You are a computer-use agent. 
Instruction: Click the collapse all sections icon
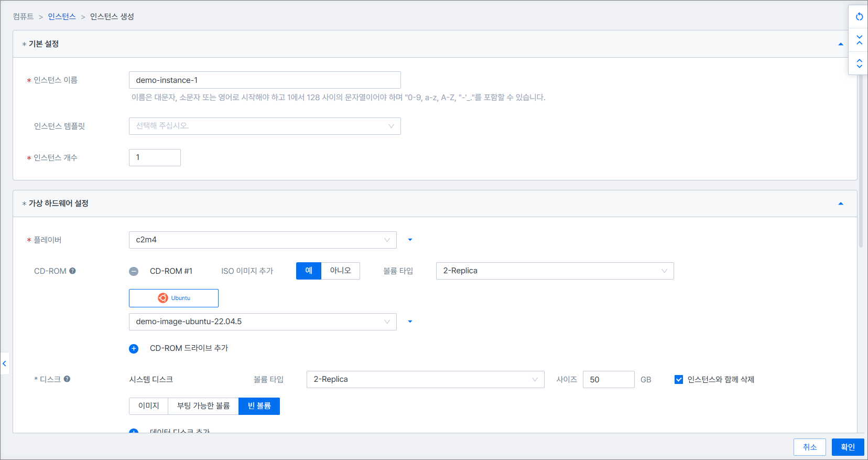click(859, 40)
